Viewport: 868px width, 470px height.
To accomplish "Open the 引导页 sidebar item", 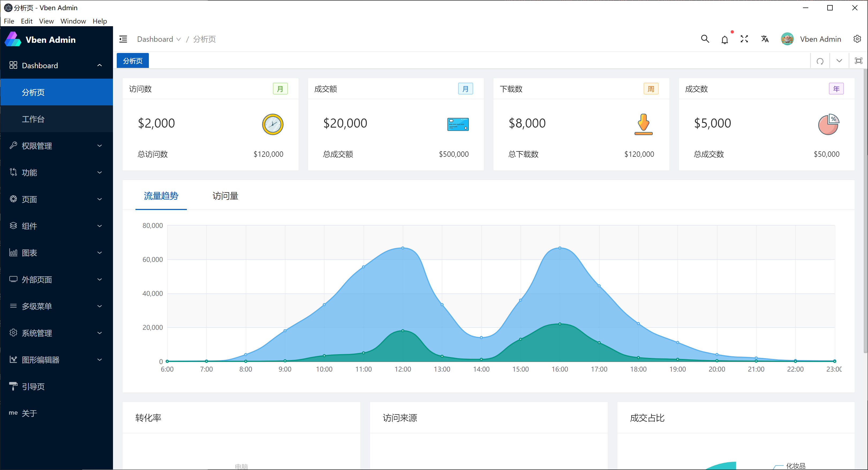I will 33,387.
